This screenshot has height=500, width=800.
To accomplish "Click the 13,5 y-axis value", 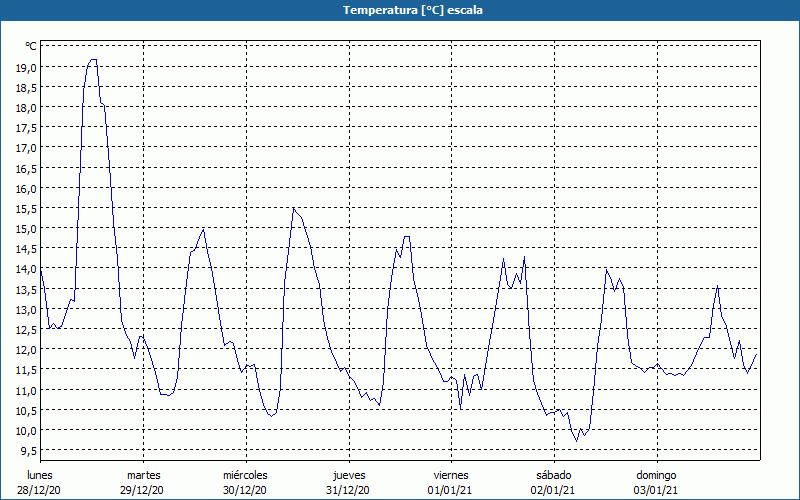I will tap(27, 289).
